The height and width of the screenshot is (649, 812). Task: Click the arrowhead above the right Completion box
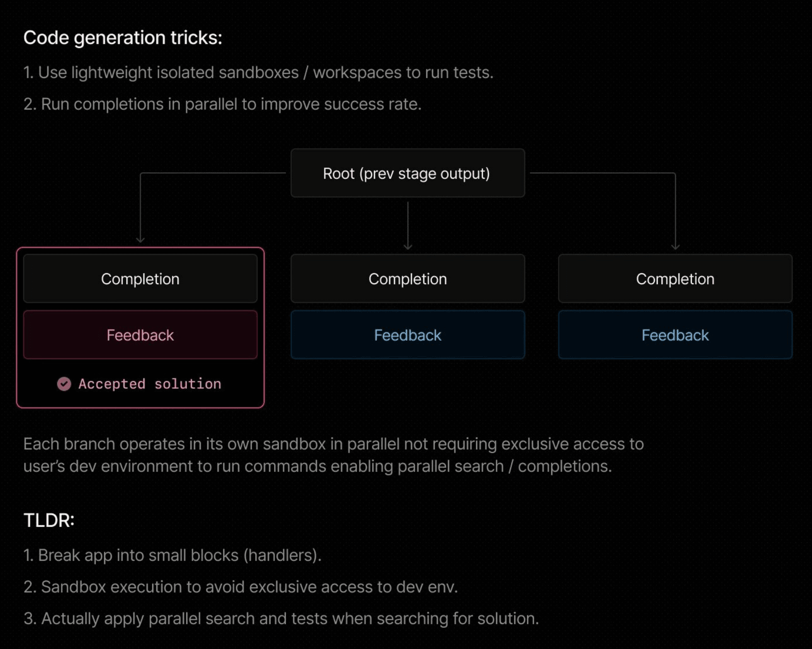[x=675, y=247]
